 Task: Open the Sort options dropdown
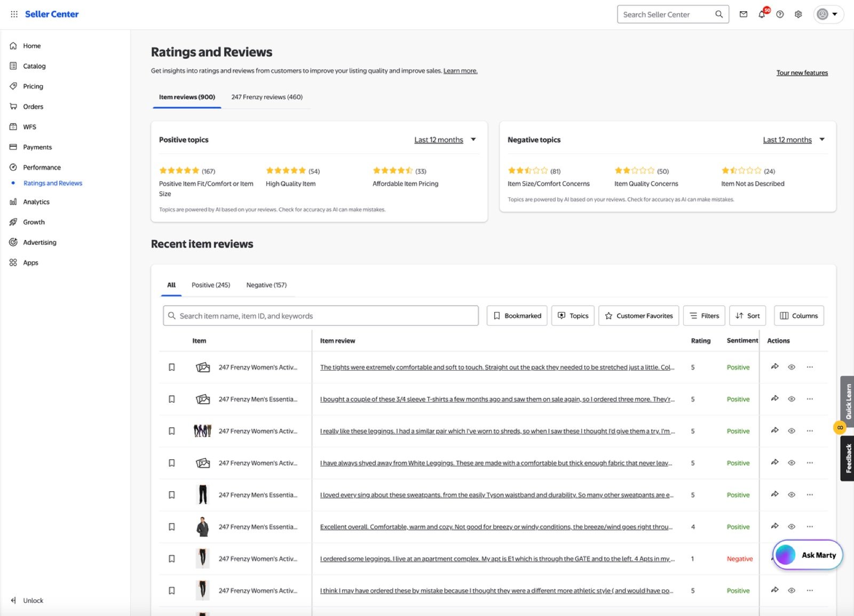(747, 316)
